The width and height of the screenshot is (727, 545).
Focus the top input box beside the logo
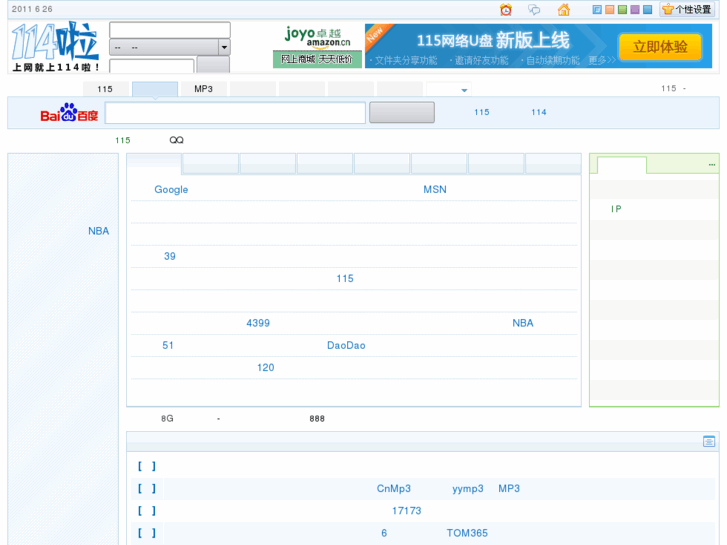[170, 30]
